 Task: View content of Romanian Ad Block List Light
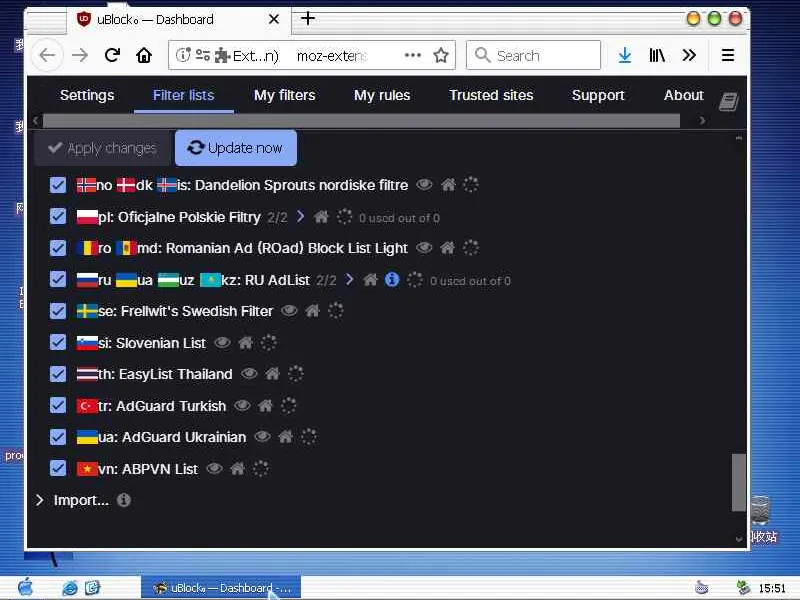pos(424,248)
